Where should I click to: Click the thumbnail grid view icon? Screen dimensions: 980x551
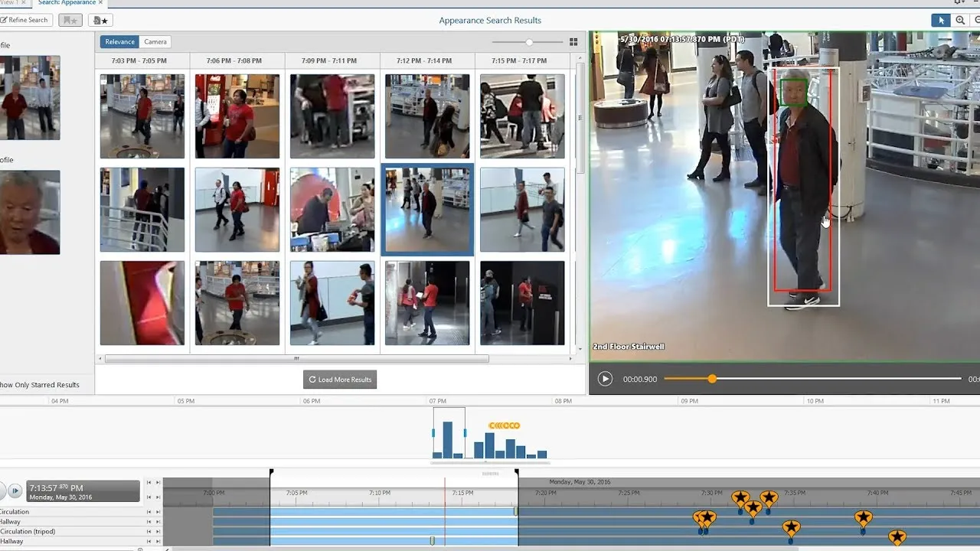573,42
